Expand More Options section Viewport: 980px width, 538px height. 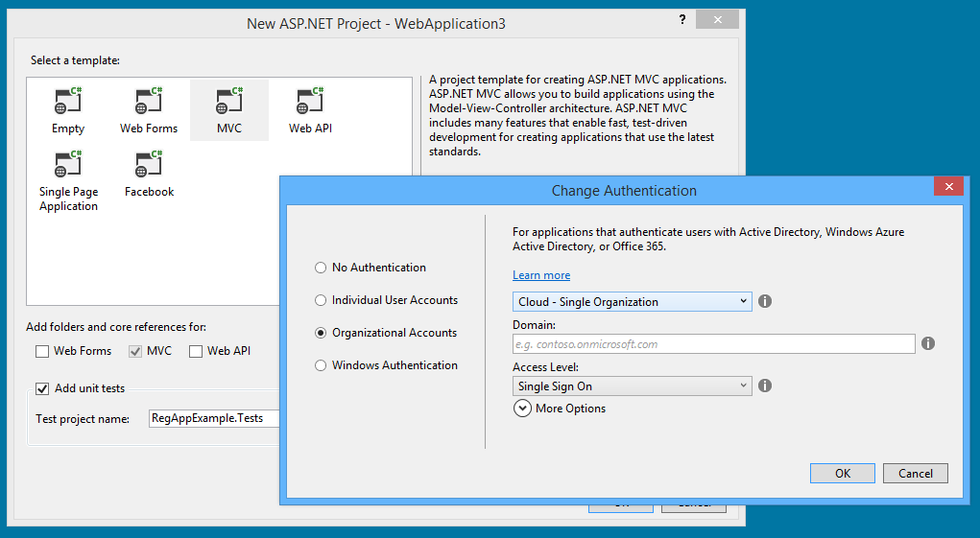pos(522,409)
